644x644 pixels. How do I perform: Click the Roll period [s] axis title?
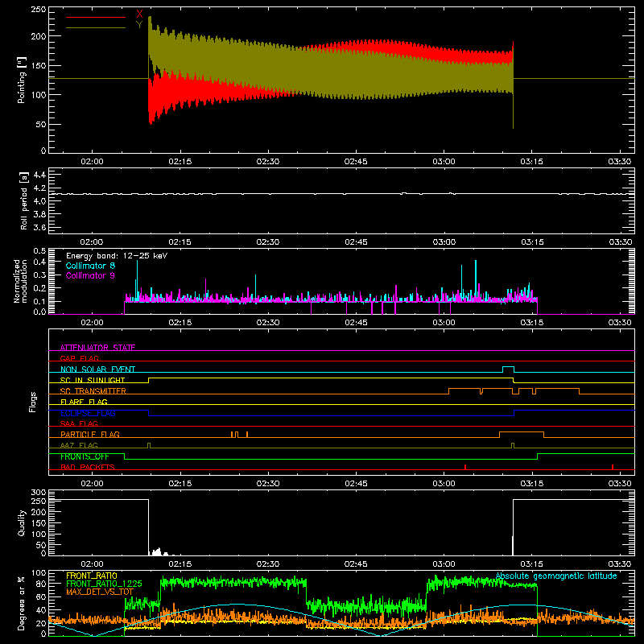coord(24,200)
